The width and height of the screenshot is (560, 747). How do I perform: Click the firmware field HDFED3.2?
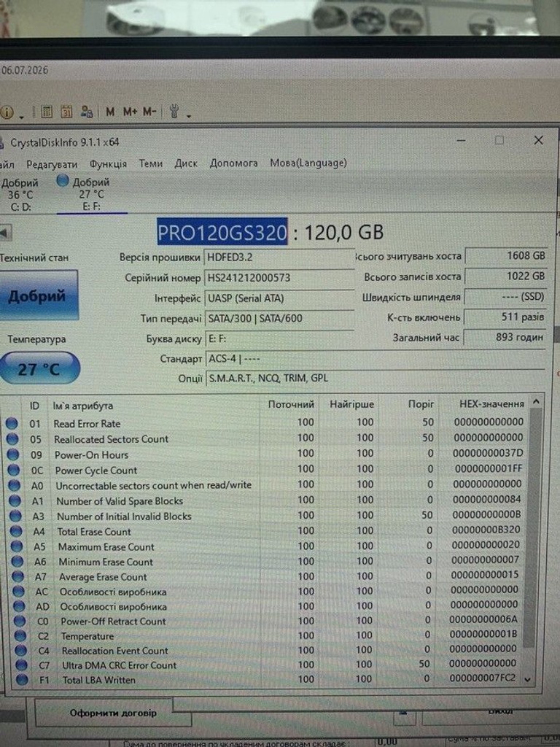pos(279,258)
